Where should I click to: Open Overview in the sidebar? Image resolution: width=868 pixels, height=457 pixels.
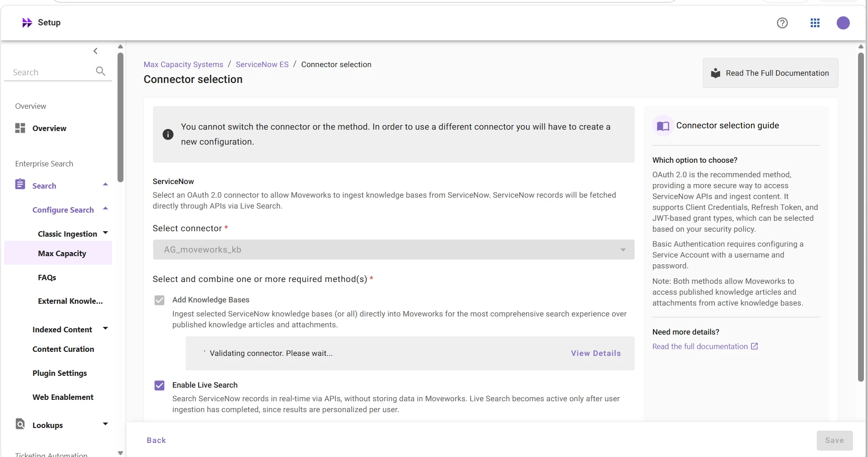pyautogui.click(x=49, y=128)
